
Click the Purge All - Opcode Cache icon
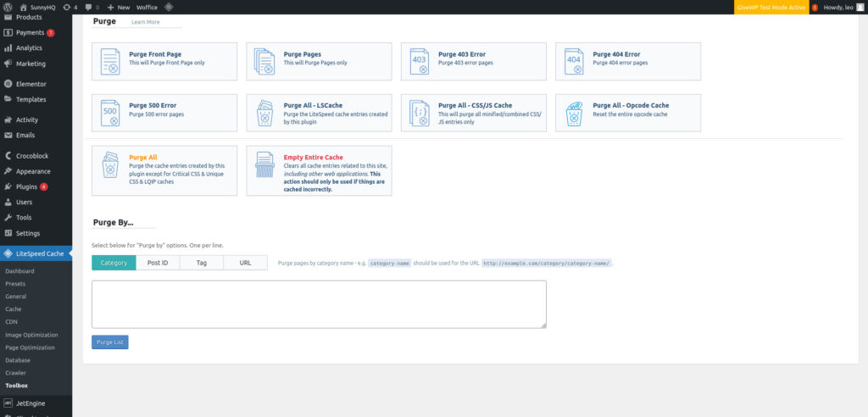click(x=574, y=113)
